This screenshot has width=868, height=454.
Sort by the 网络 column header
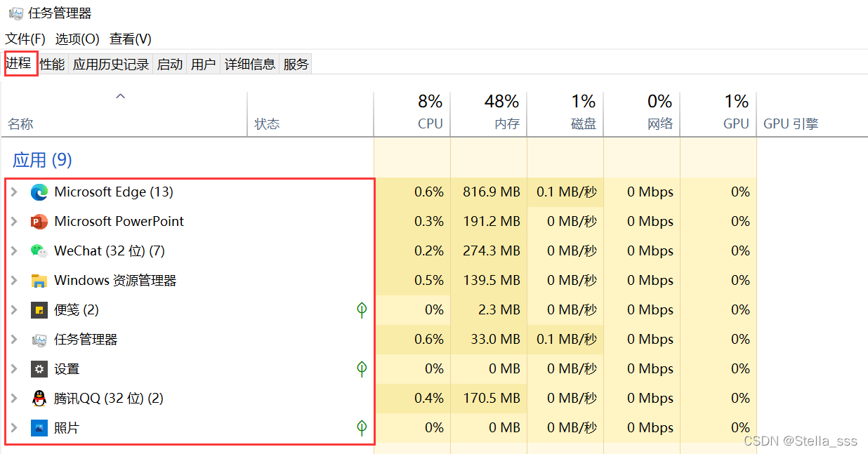point(642,114)
